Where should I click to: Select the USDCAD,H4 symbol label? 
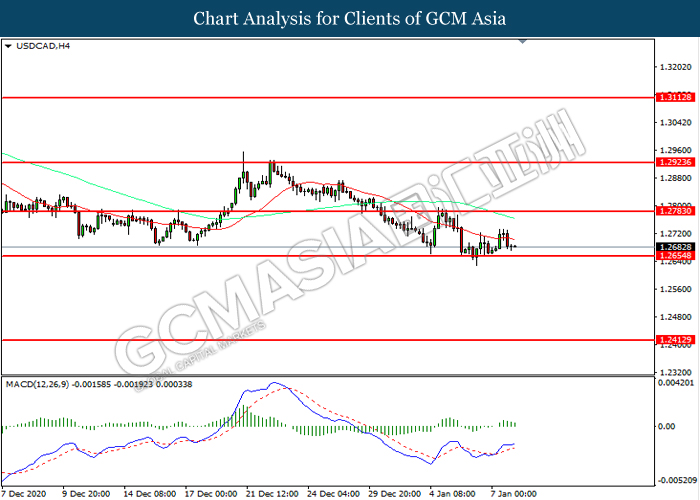[36, 46]
